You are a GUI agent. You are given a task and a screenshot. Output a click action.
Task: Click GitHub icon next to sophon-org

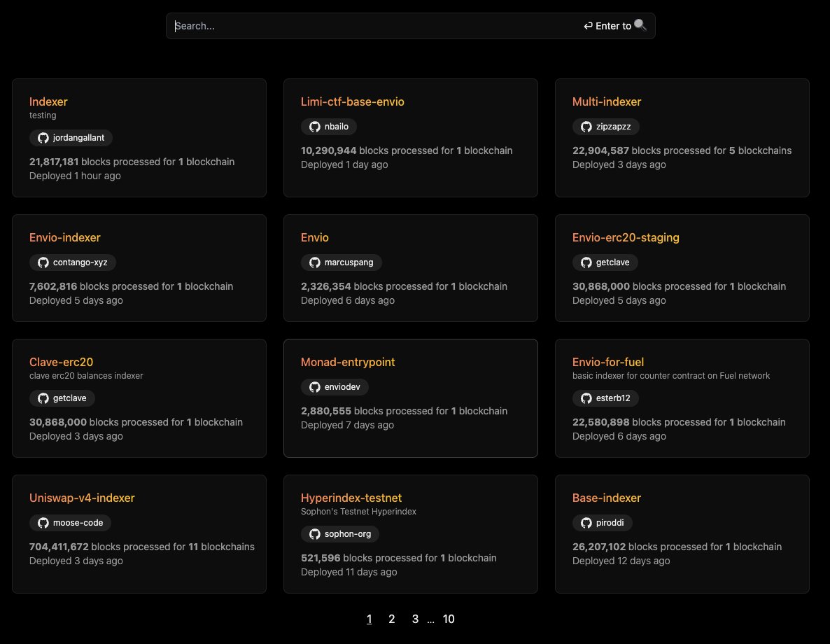point(315,534)
